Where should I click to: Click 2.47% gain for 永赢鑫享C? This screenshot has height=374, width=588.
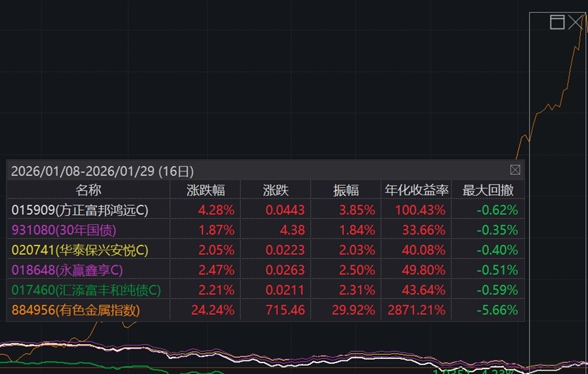point(216,270)
